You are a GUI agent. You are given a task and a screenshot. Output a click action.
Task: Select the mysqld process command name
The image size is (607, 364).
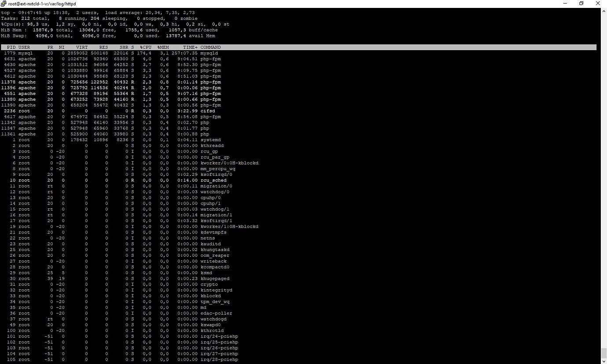209,53
